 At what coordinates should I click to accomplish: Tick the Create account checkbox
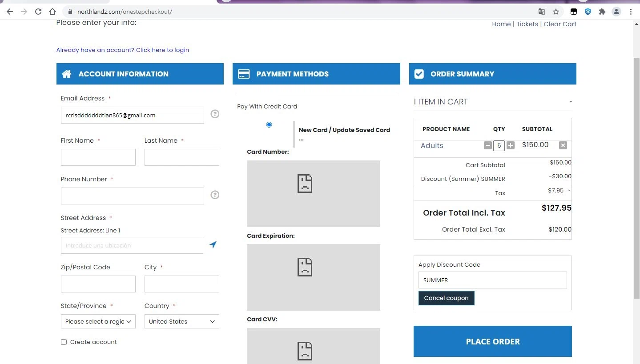click(x=64, y=342)
